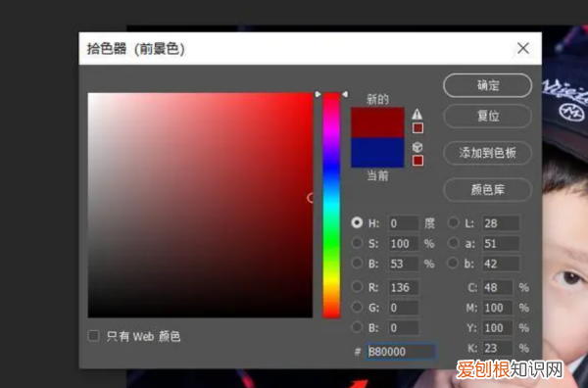Click the out-of-gamut warning triangle icon
This screenshot has height=388, width=588.
pos(417,114)
